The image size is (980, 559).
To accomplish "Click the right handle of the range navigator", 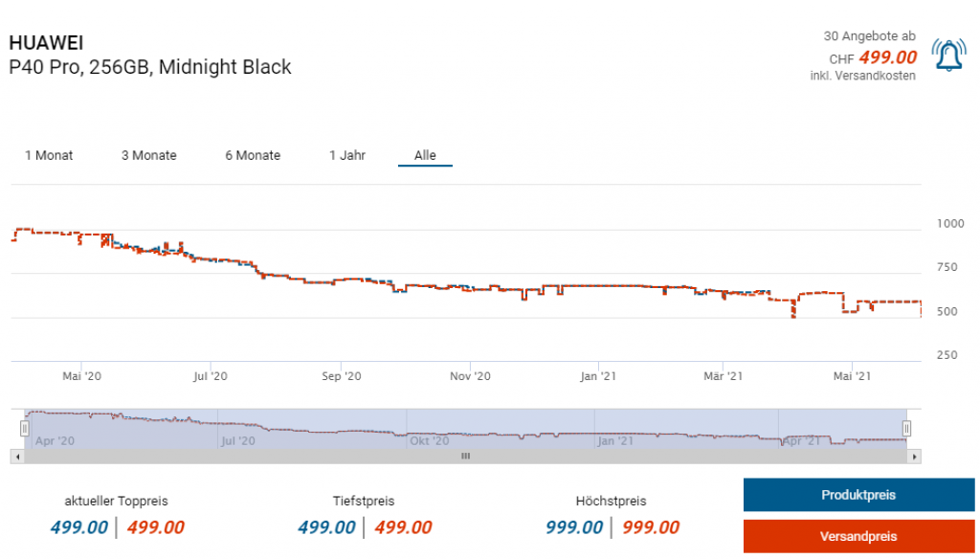I will coord(907,428).
